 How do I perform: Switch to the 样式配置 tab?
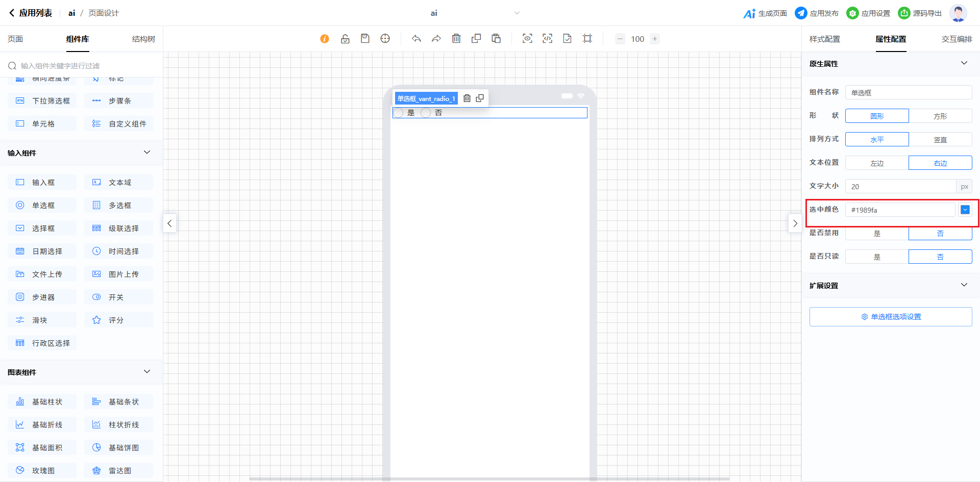[825, 39]
